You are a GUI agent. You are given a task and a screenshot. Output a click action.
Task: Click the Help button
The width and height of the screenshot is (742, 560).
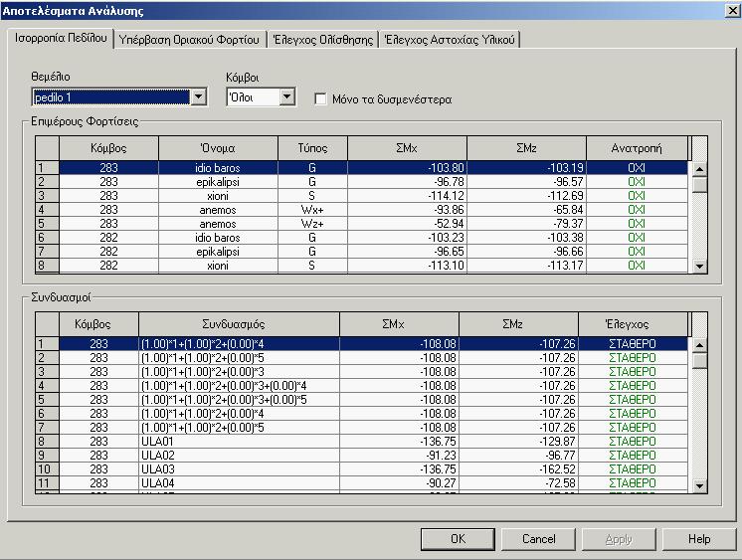(x=699, y=539)
